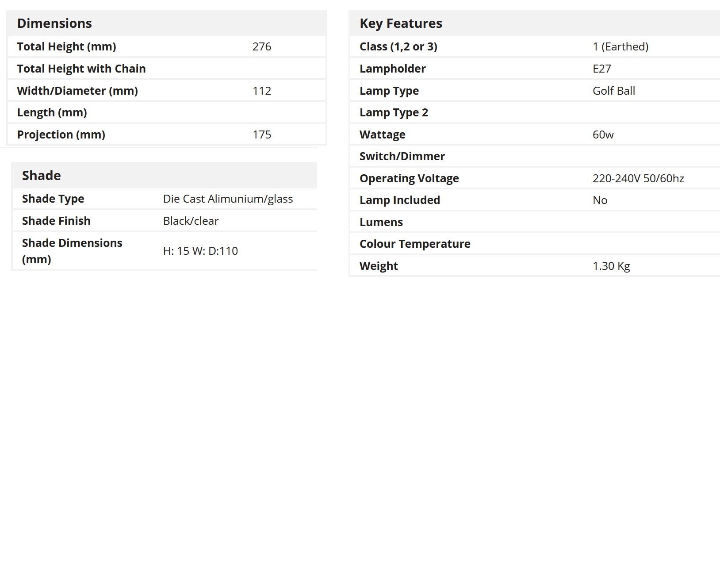Click the 60w wattage value
The height and width of the screenshot is (588, 720).
(603, 135)
